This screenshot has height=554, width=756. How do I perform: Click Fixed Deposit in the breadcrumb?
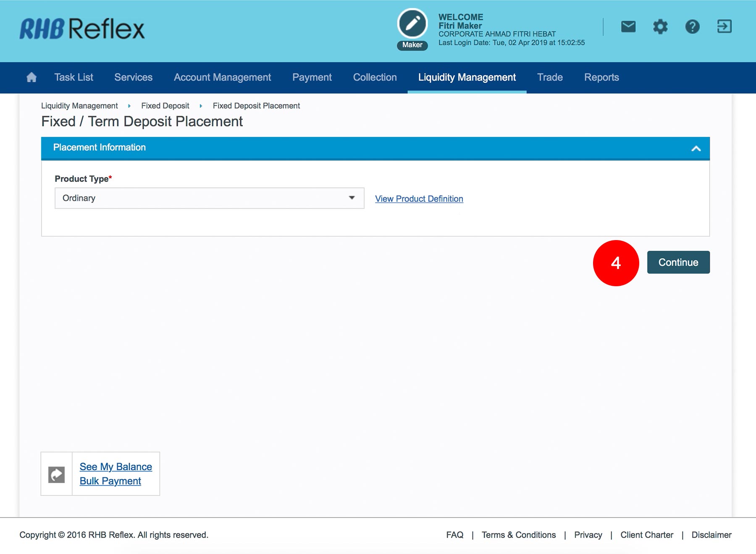pyautogui.click(x=165, y=106)
